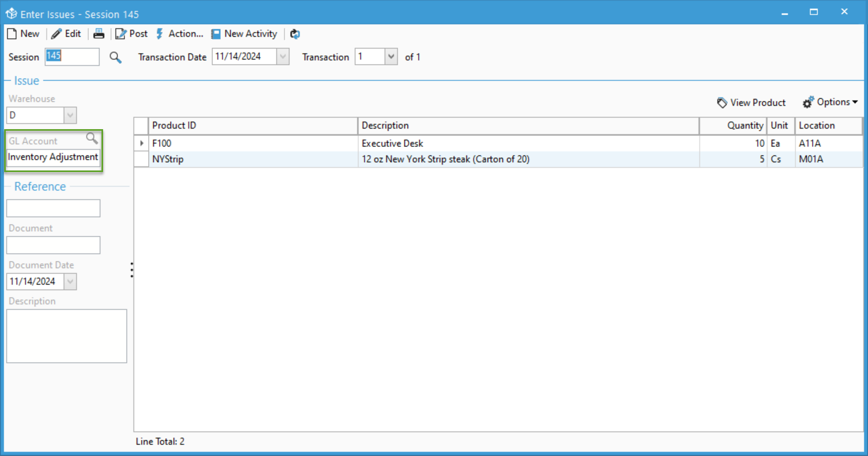868x456 pixels.
Task: Search sessions with the magnifier icon
Action: tap(115, 57)
